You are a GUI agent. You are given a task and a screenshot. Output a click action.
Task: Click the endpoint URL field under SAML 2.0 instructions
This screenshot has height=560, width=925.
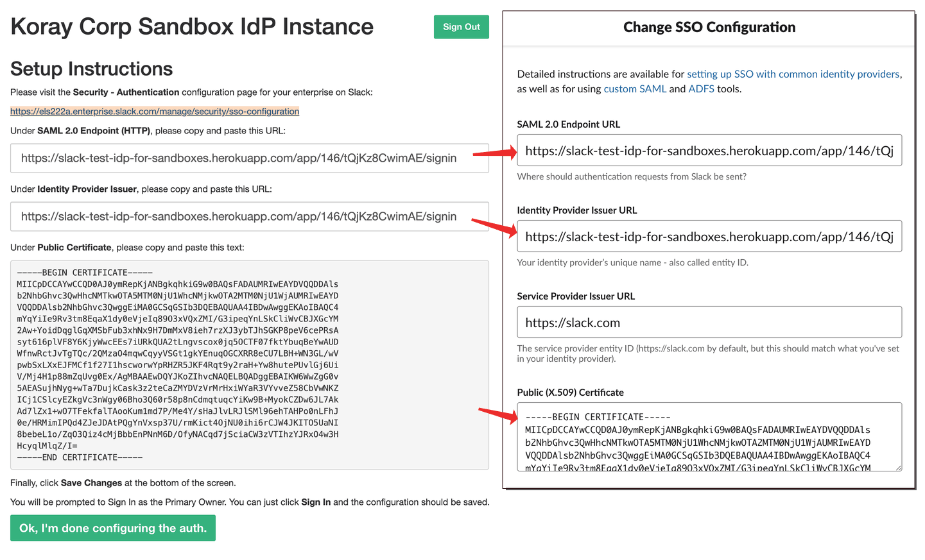(249, 157)
